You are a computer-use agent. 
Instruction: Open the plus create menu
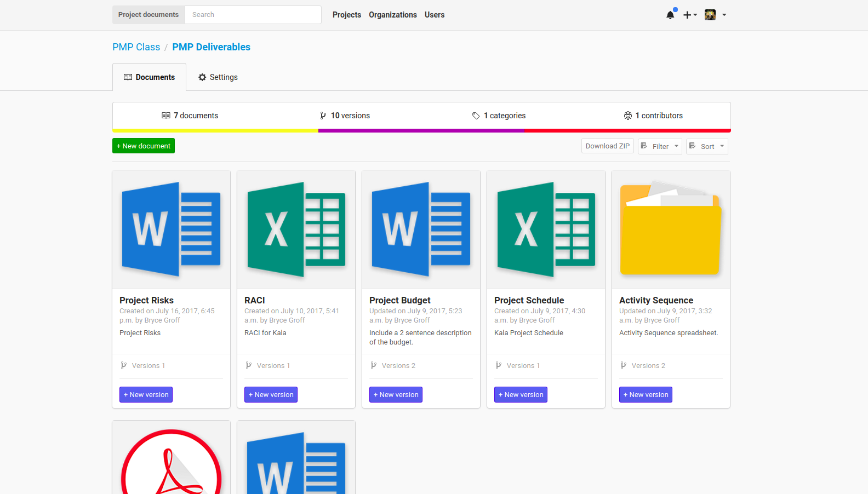click(690, 15)
